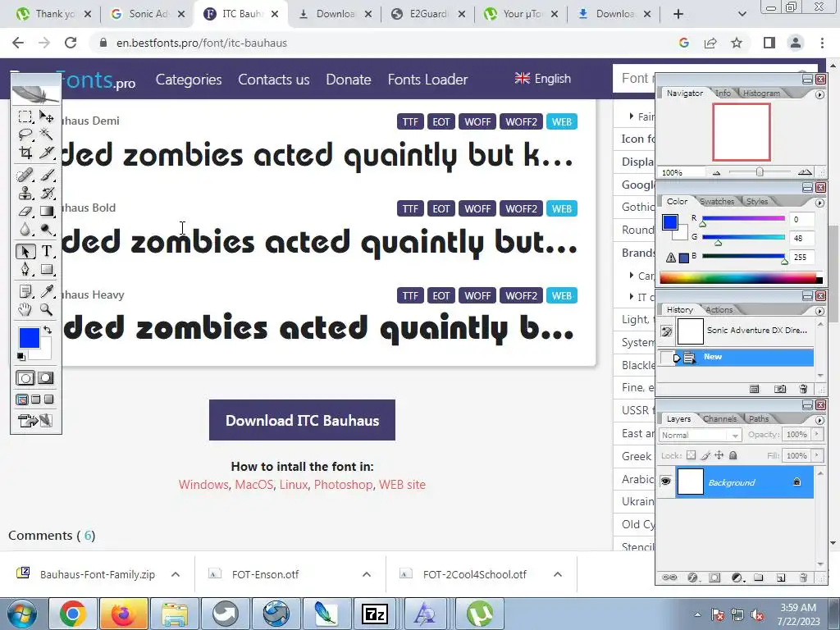The width and height of the screenshot is (840, 630).
Task: Add layer style fx icon
Action: click(692, 577)
